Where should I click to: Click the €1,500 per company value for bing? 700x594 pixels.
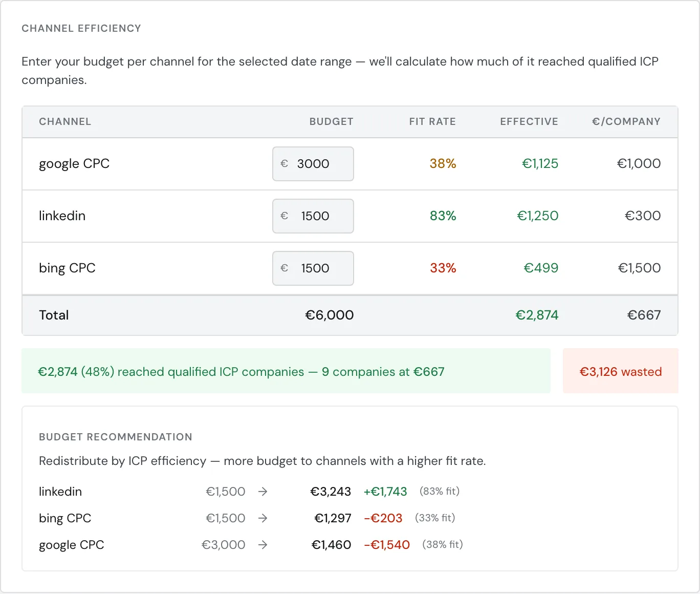[x=639, y=268]
